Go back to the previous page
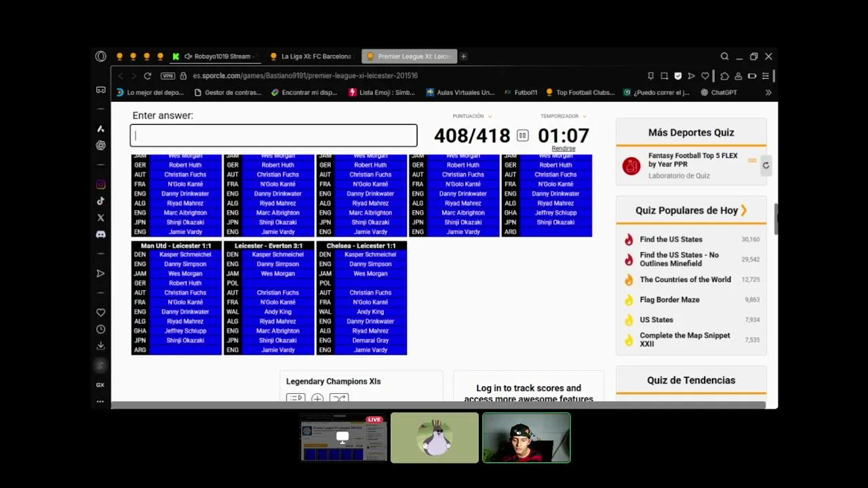This screenshot has height=488, width=868. (121, 76)
